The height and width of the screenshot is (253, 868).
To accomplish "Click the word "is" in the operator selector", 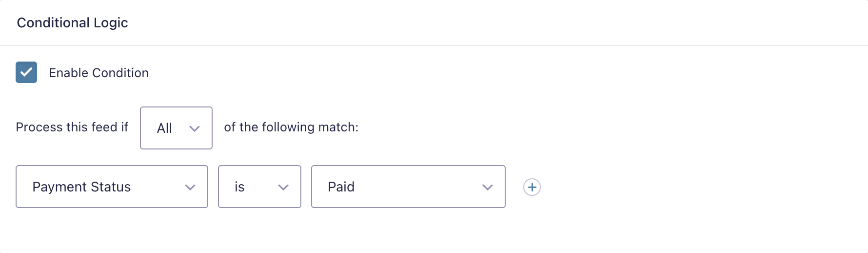I will coord(239,187).
